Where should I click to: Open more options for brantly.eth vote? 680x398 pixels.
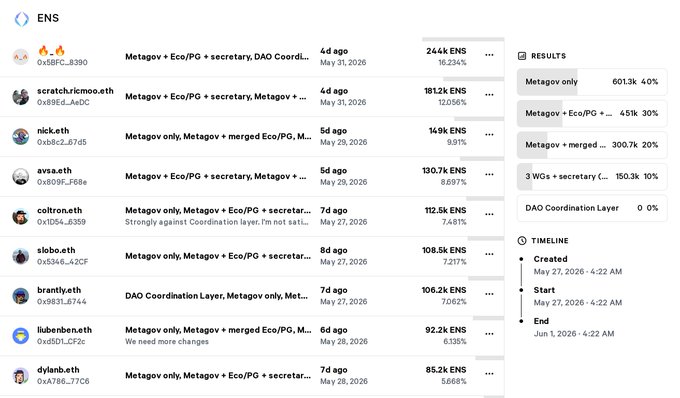(x=489, y=294)
